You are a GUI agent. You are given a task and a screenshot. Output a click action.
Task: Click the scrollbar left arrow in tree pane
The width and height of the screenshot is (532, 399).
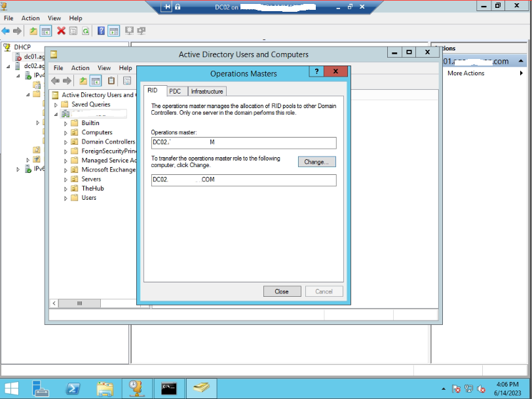click(x=54, y=303)
